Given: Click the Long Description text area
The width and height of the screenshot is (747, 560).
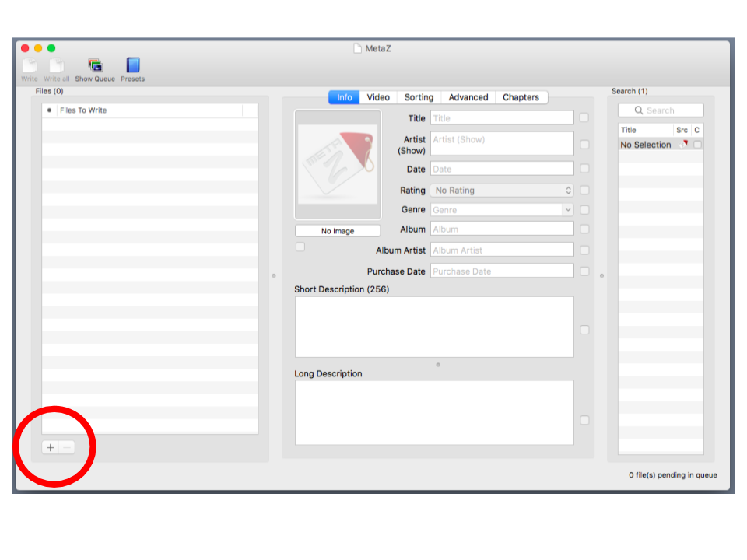Looking at the screenshot, I should [434, 412].
